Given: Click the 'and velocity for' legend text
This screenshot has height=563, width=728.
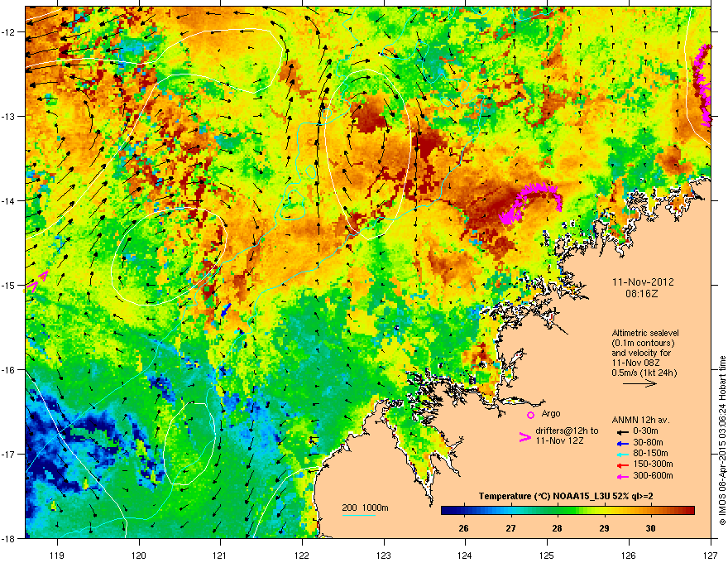Looking at the screenshot, I should [640, 353].
